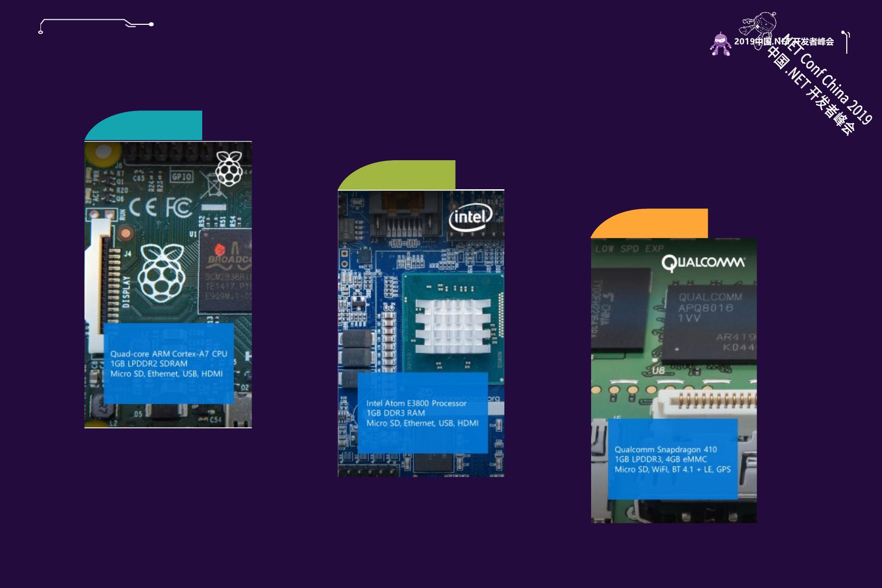The width and height of the screenshot is (882, 588).
Task: Click "Micro SD, Ethernet, USB, HDMI" on the Raspberry Pi card
Action: click(166, 374)
